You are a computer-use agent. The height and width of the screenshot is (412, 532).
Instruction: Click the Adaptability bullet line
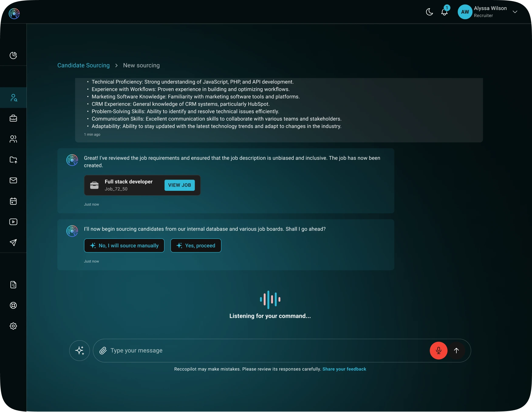click(217, 126)
